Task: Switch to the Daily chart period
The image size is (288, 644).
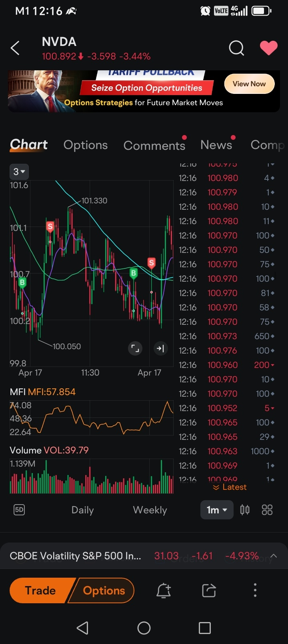Action: point(82,510)
